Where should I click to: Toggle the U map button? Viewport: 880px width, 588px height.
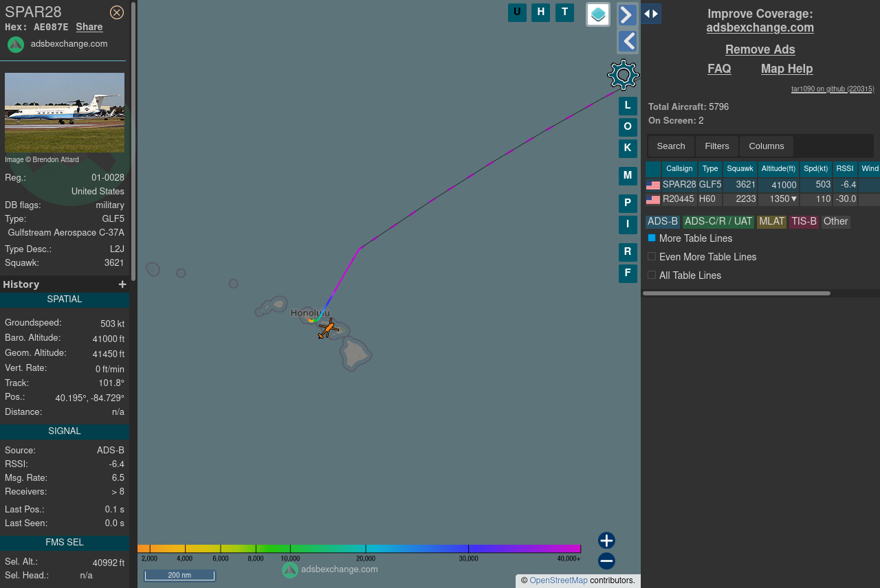click(x=517, y=12)
